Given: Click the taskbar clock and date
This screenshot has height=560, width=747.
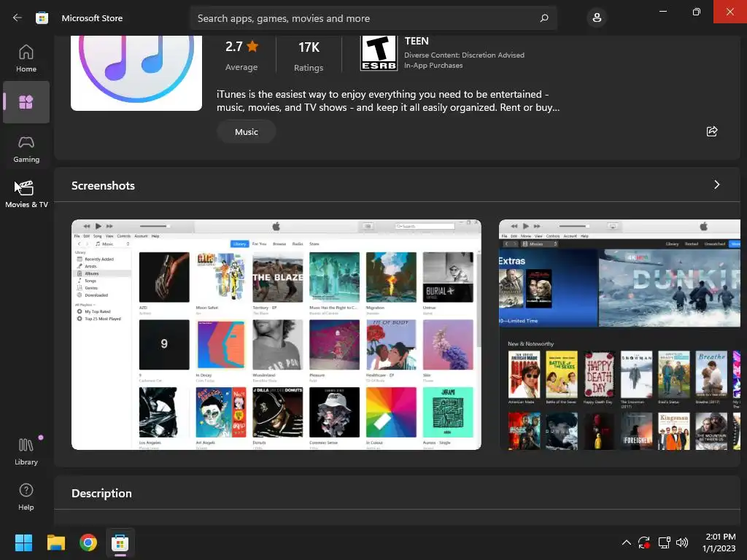Looking at the screenshot, I should (719, 542).
